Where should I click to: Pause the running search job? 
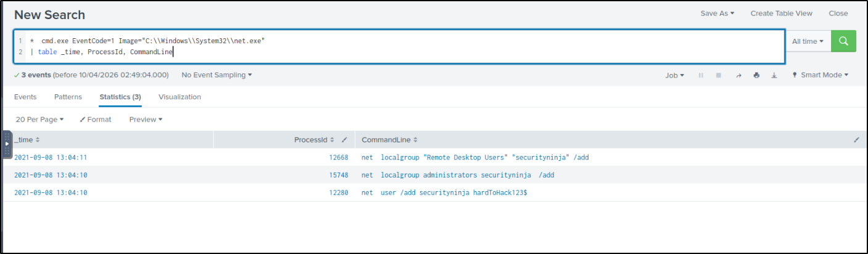pyautogui.click(x=701, y=75)
